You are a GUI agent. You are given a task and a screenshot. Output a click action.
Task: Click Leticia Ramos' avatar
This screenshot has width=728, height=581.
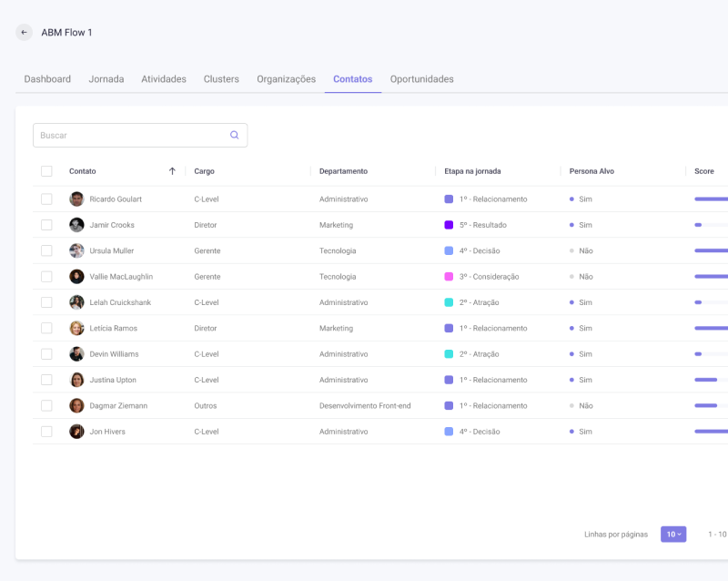[76, 328]
